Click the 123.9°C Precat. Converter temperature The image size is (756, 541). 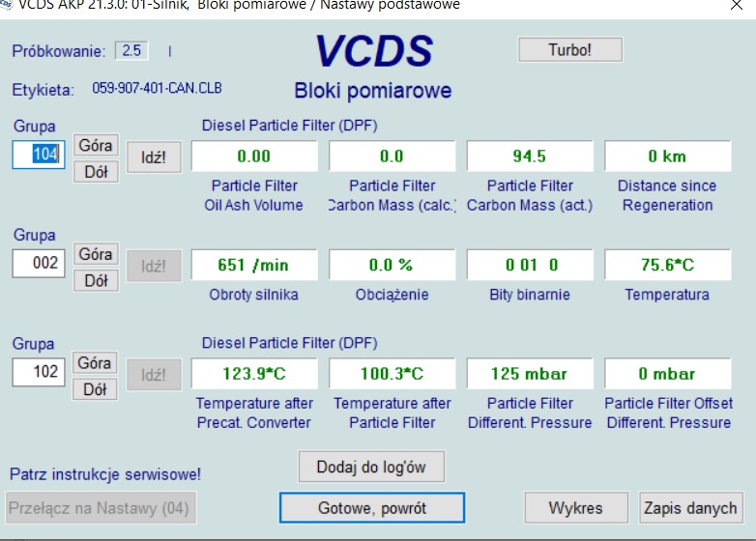[254, 373]
